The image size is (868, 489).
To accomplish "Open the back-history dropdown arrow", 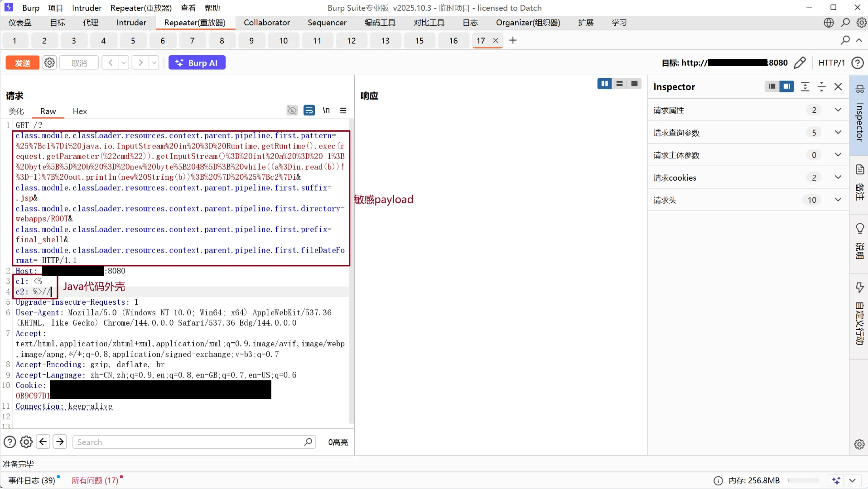I will click(124, 63).
